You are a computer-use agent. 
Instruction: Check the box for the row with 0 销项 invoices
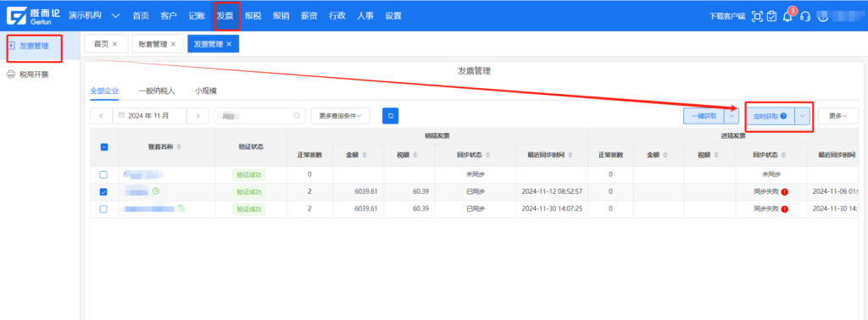click(103, 174)
